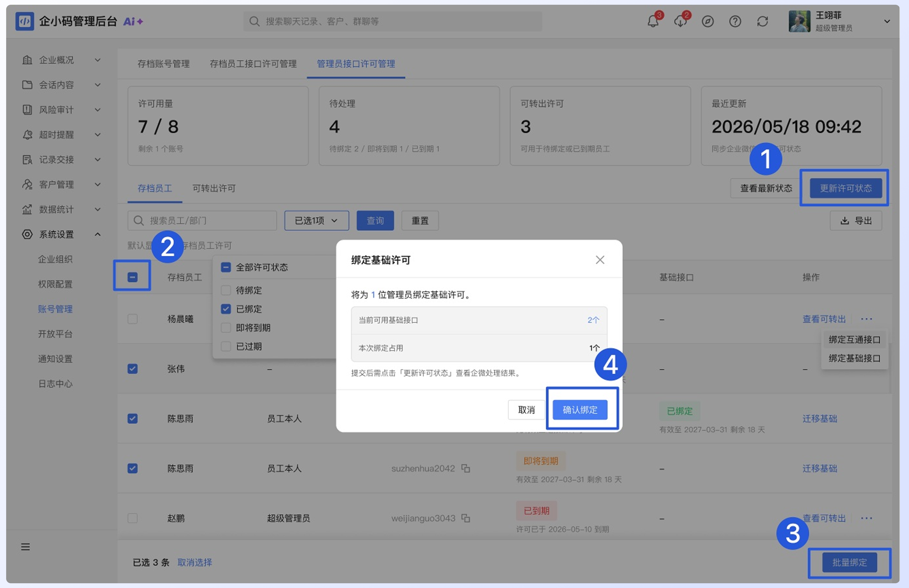The width and height of the screenshot is (909, 588).
Task: Click the 企小码 logo icon
Action: coord(25,21)
